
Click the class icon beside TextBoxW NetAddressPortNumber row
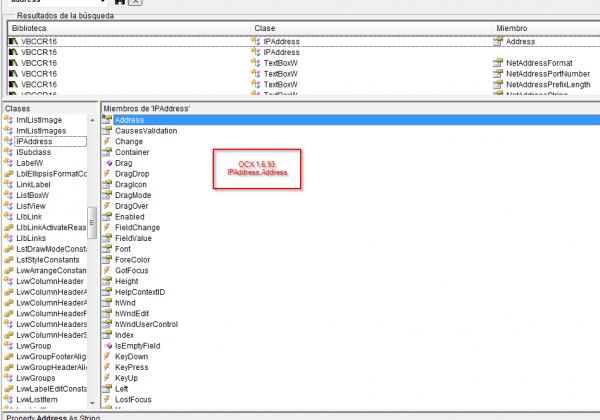pos(255,73)
